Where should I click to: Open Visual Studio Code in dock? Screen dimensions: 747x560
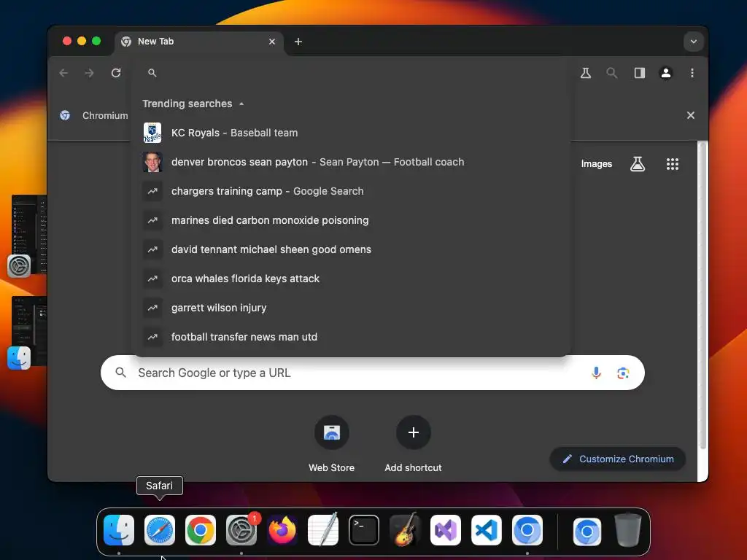(x=487, y=530)
